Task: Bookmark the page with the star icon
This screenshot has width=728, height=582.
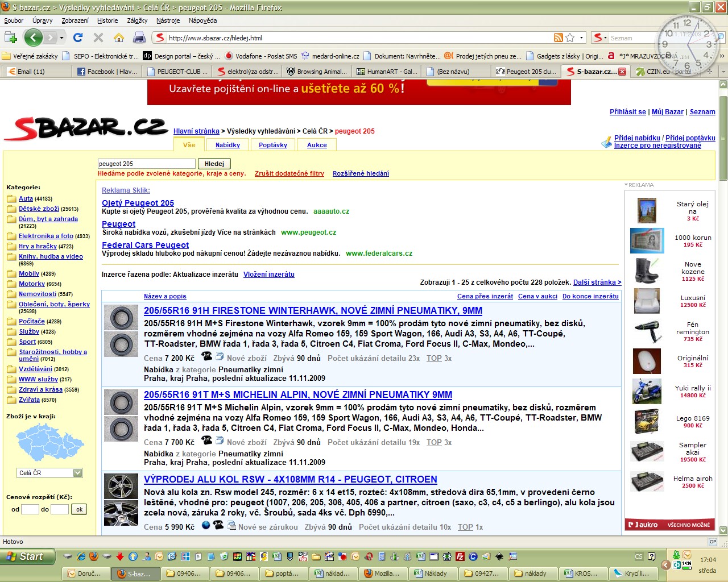Action: pyautogui.click(x=570, y=38)
